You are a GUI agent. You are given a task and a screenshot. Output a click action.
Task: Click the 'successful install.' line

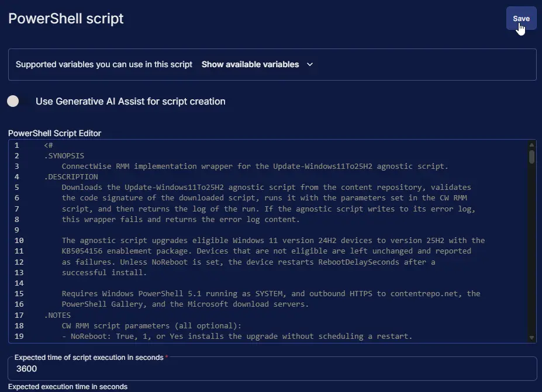coord(104,272)
